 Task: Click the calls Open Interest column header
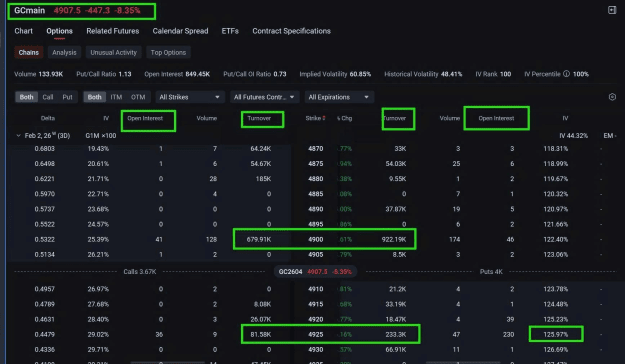pyautogui.click(x=145, y=118)
